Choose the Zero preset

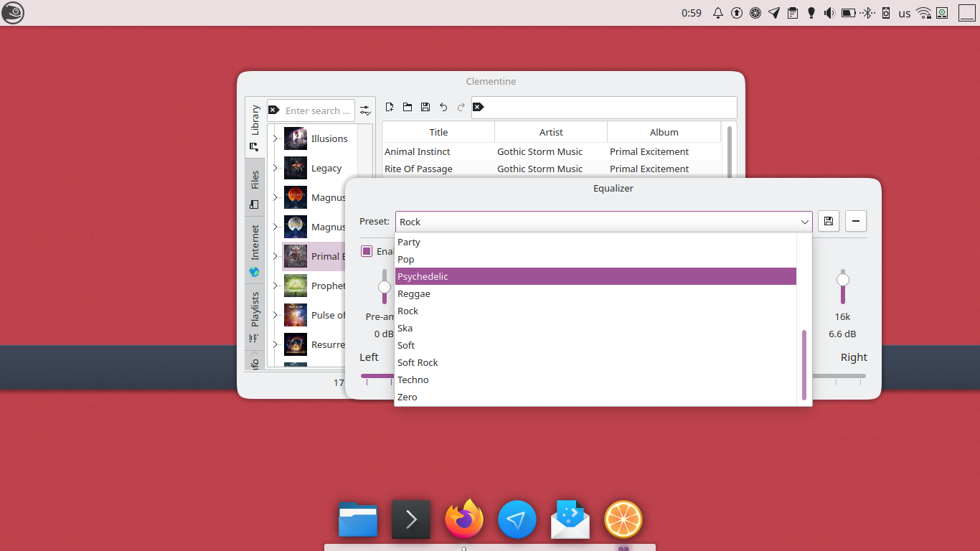coord(595,397)
